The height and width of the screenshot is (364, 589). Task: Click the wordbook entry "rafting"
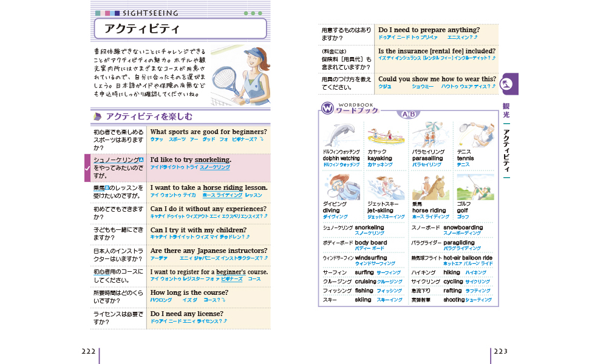[452, 291]
